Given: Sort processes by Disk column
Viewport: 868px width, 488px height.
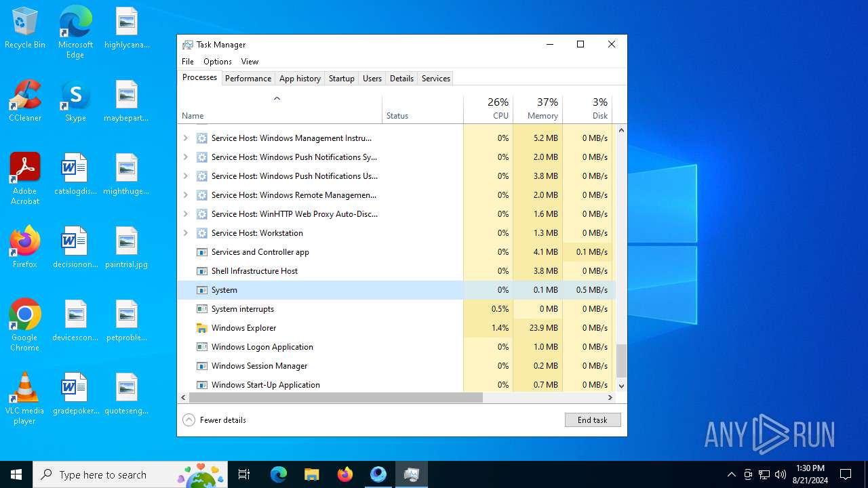Looking at the screenshot, I should (587, 108).
